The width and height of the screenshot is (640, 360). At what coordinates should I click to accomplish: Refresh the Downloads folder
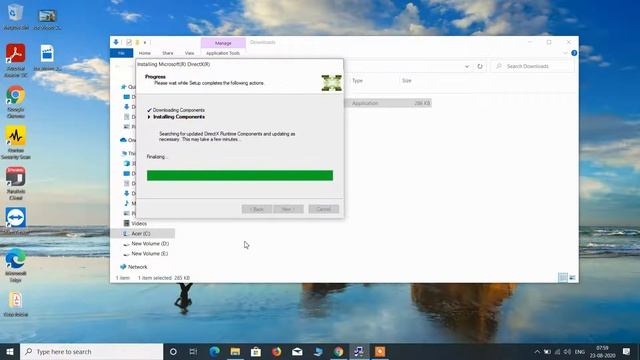480,66
